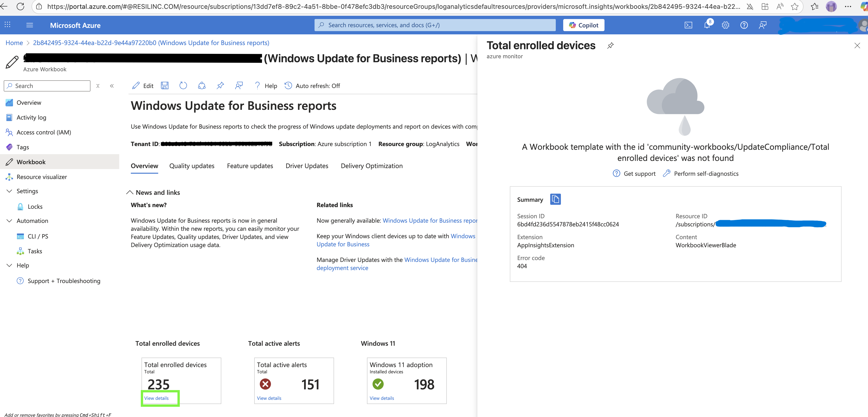Click the share workbook icon in the toolbar
Screen dimensions: 868x417
click(x=202, y=85)
